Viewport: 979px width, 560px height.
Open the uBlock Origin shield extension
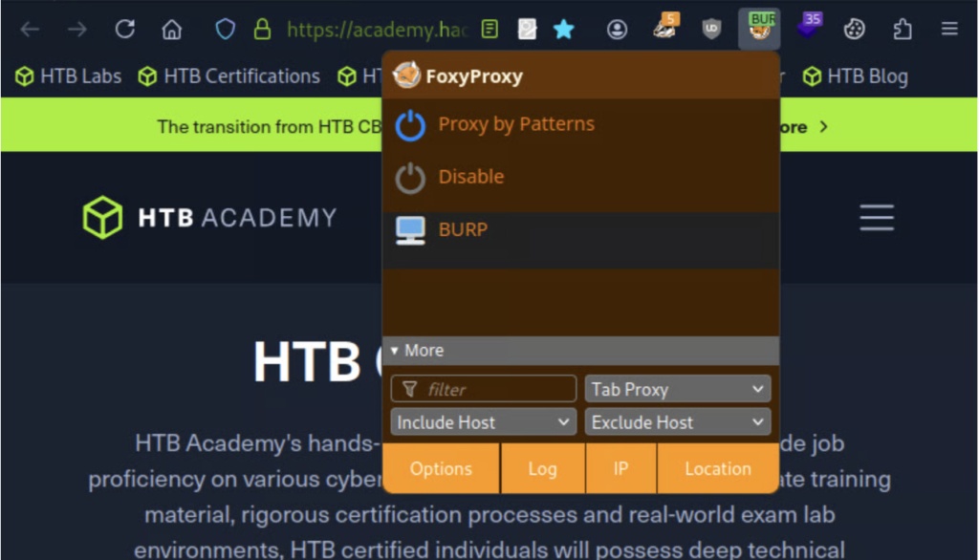[x=711, y=30]
